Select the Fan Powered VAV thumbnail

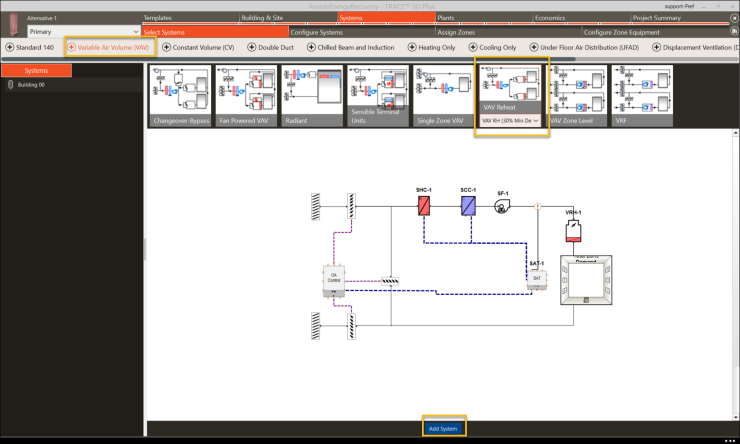coord(246,96)
